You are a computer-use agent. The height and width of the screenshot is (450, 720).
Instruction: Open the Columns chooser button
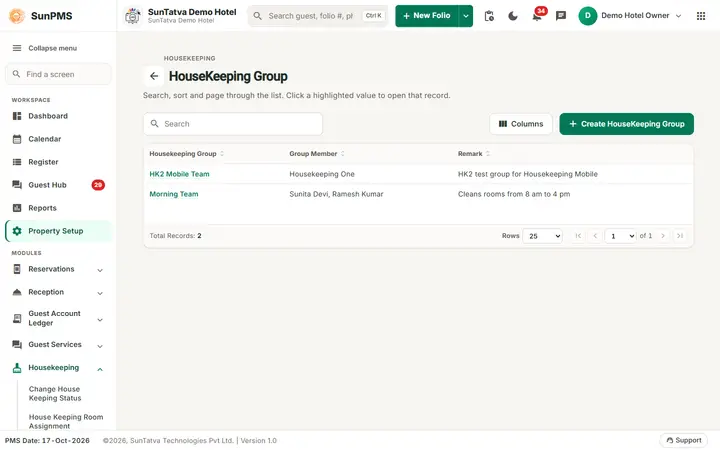(521, 124)
